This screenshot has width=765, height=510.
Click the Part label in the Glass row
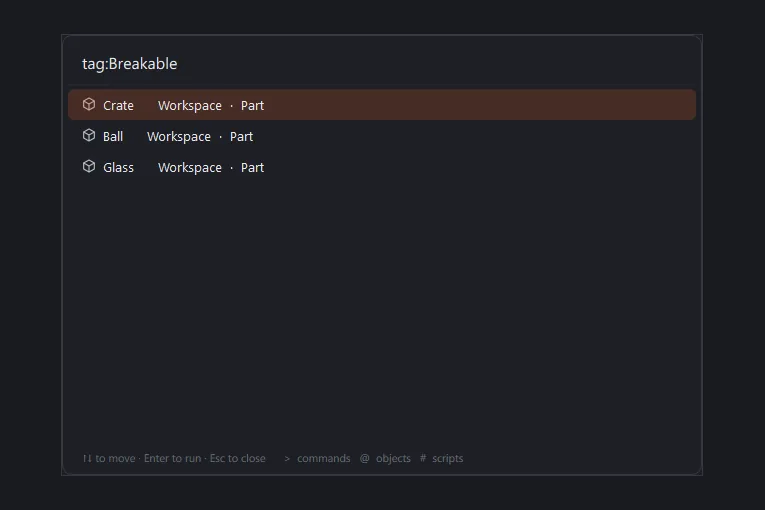click(x=252, y=167)
